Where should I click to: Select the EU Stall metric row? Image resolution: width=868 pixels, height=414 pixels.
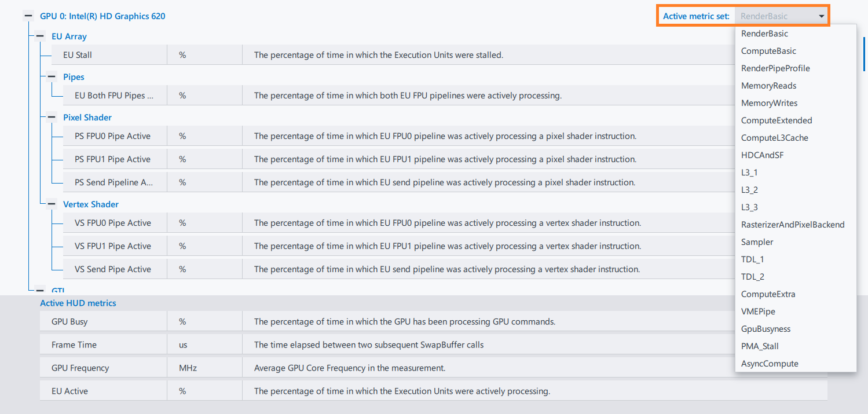78,55
